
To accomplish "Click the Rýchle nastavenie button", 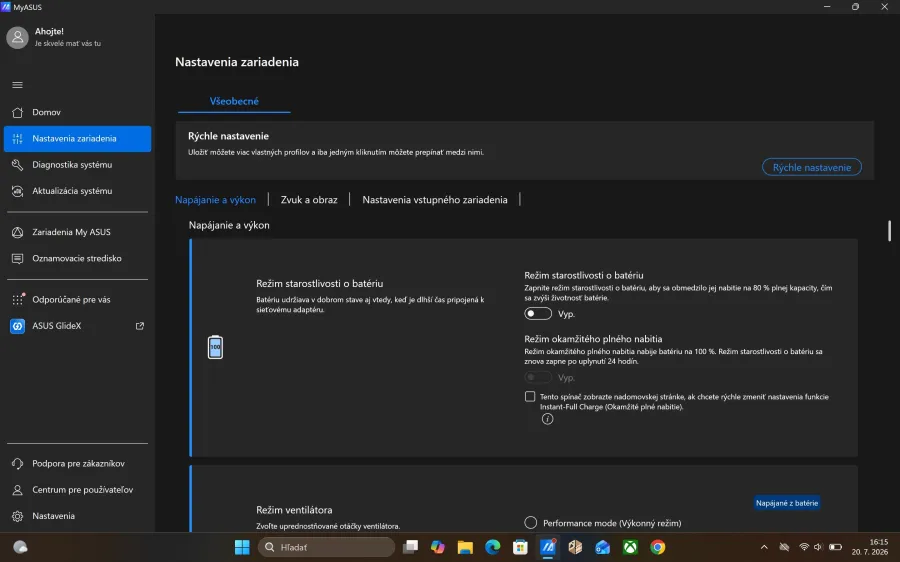I will click(x=812, y=167).
